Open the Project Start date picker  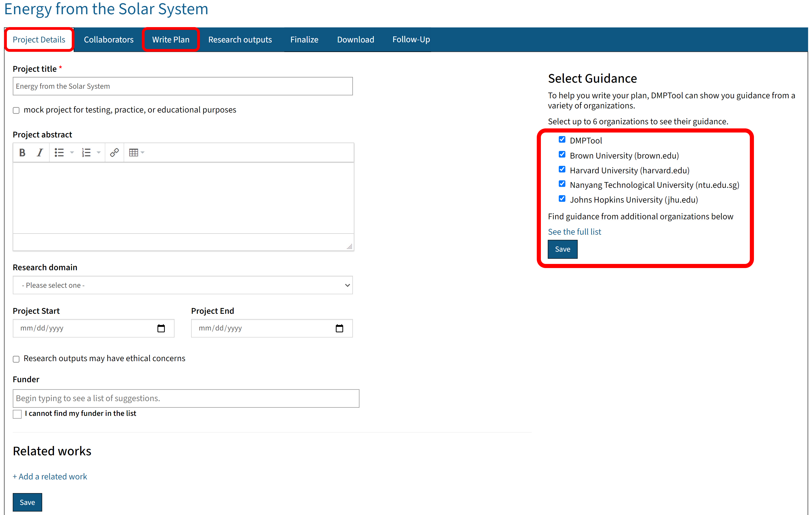[162, 328]
